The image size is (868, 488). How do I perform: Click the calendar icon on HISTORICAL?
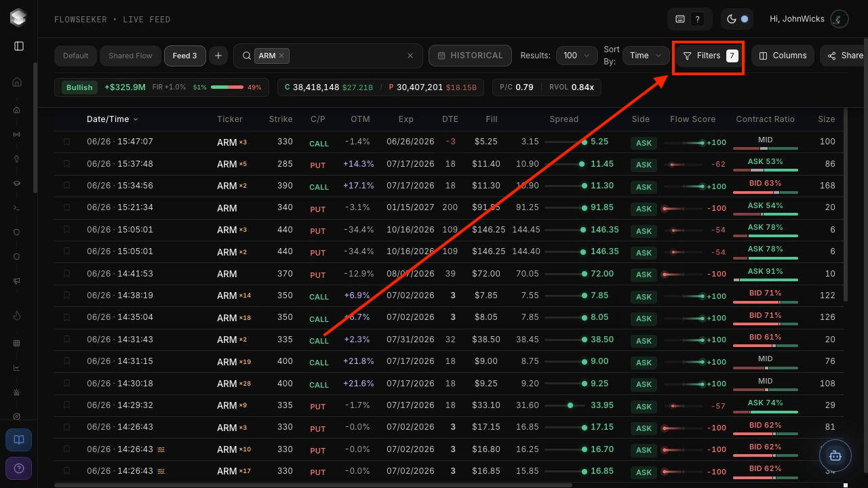[441, 56]
